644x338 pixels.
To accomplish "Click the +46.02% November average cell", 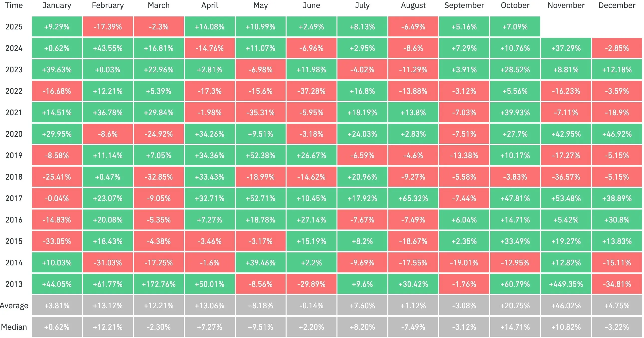I will tap(566, 306).
